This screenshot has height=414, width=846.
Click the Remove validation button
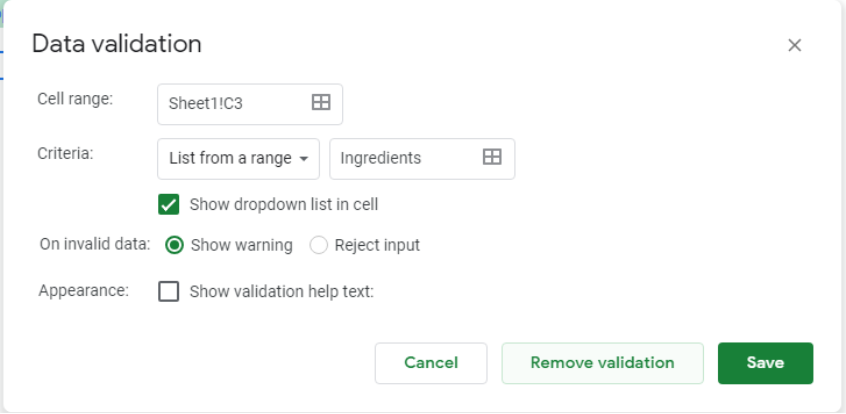[603, 363]
